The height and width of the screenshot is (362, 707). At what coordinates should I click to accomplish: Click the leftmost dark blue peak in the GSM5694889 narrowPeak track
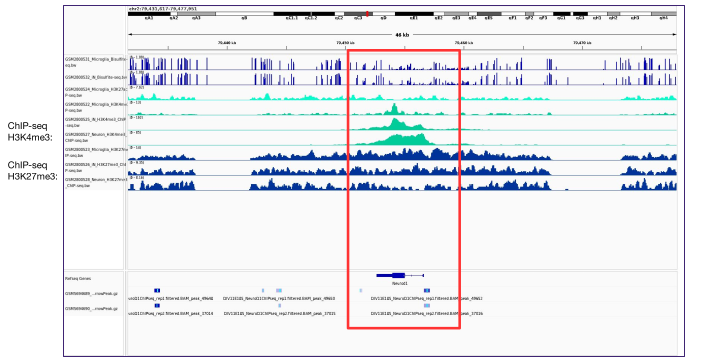point(157,291)
